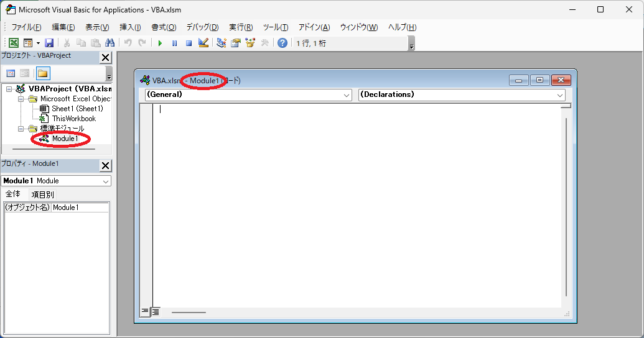Click the code window system menu icon
This screenshot has width=644, height=338.
tap(145, 80)
